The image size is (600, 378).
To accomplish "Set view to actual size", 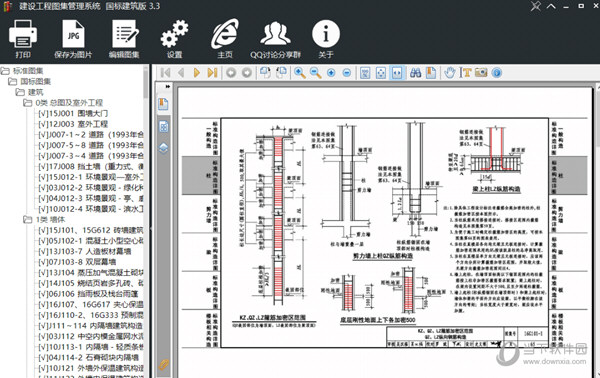I will 365,73.
